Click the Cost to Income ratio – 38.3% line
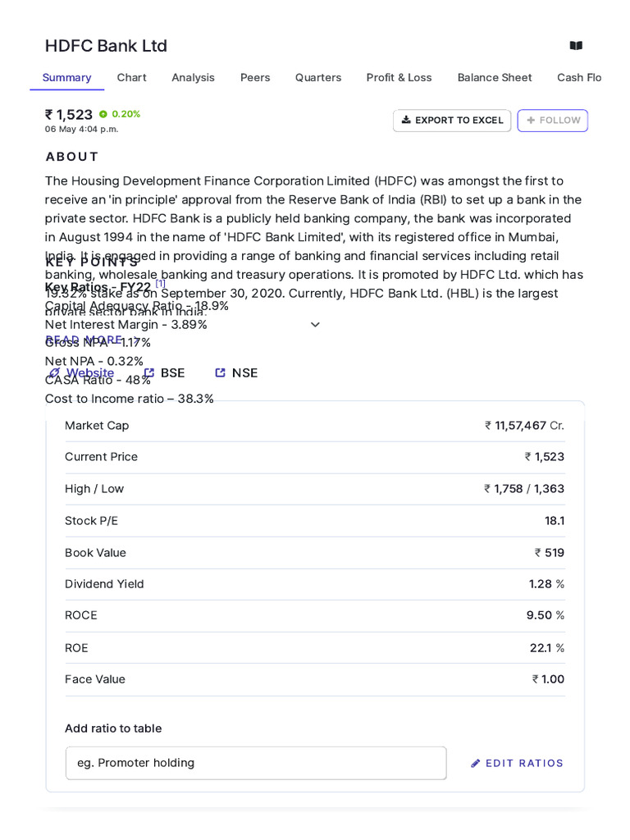 coord(129,399)
